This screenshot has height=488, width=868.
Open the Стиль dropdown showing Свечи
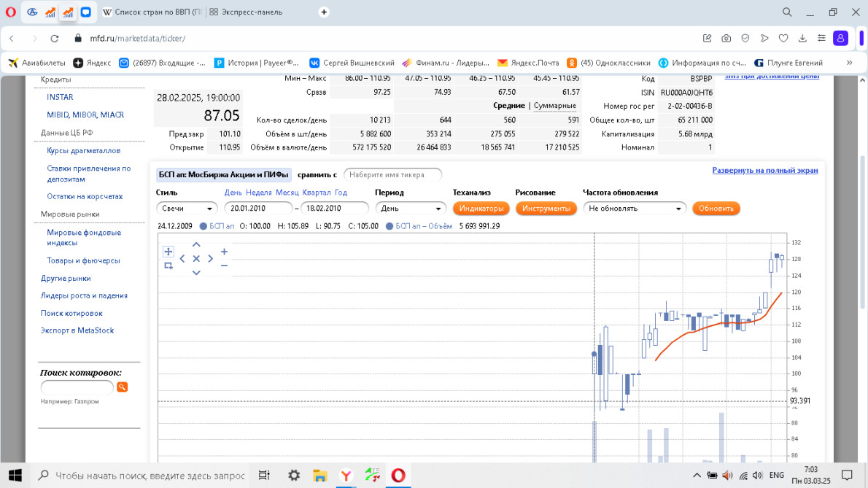(187, 209)
